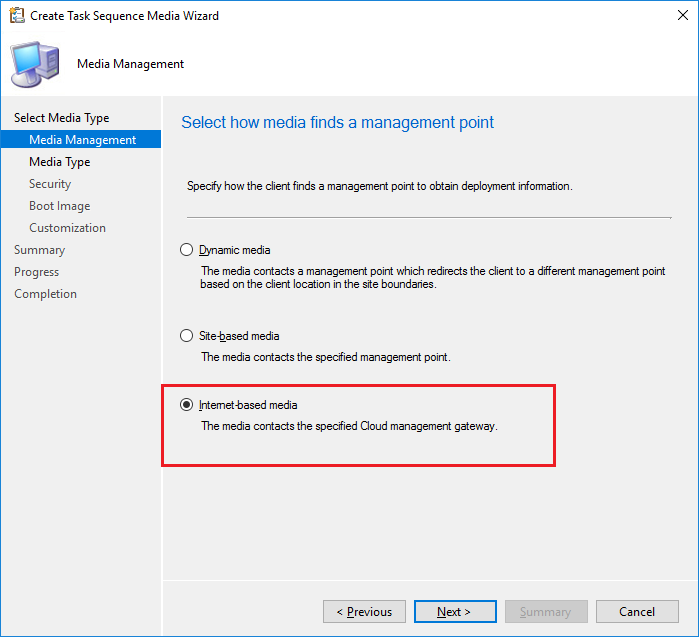This screenshot has width=699, height=637.
Task: Go to the Progress step
Action: tap(37, 272)
